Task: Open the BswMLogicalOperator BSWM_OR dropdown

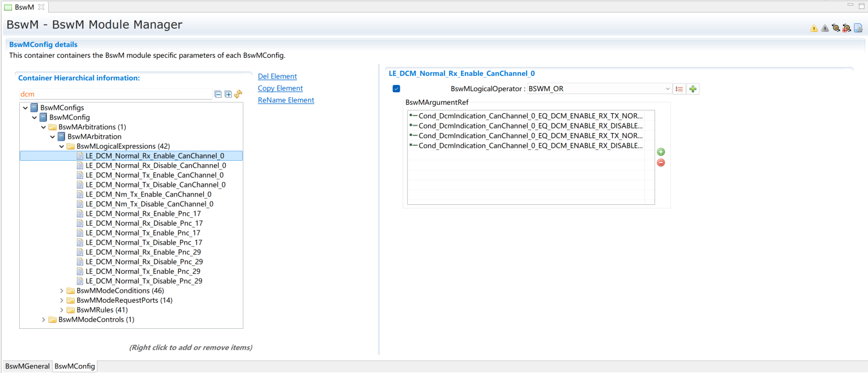Action: pos(668,89)
